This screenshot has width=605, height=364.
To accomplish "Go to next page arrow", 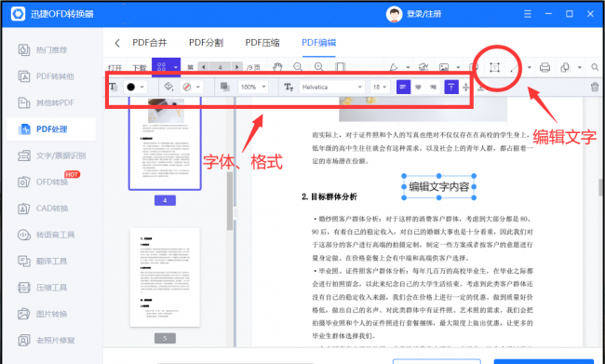I will pos(237,67).
